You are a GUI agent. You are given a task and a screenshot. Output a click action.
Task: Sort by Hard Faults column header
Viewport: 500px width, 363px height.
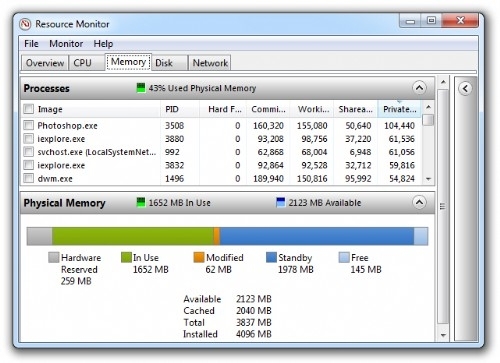[x=223, y=109]
